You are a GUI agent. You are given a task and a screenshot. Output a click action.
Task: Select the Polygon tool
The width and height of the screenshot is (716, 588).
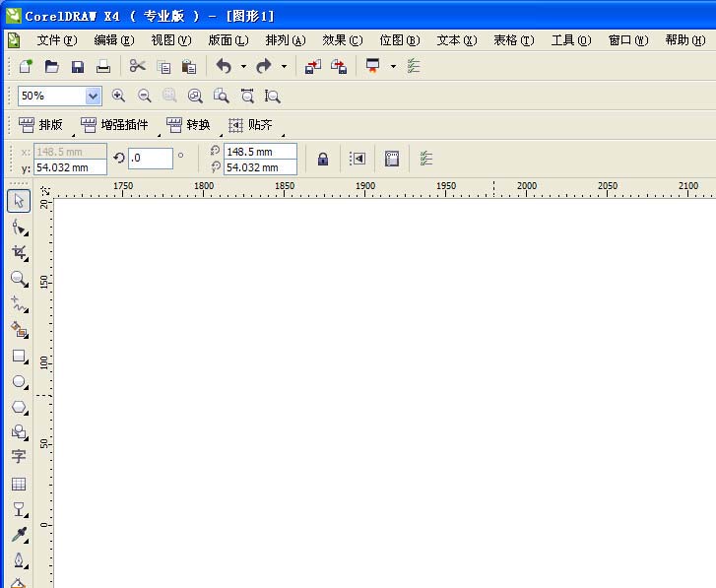[19, 407]
